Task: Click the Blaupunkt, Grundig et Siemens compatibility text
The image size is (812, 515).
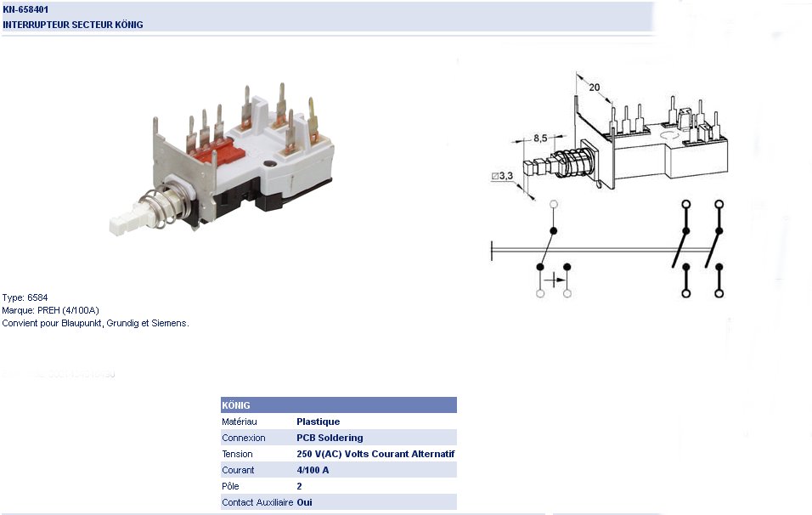Action: click(95, 324)
